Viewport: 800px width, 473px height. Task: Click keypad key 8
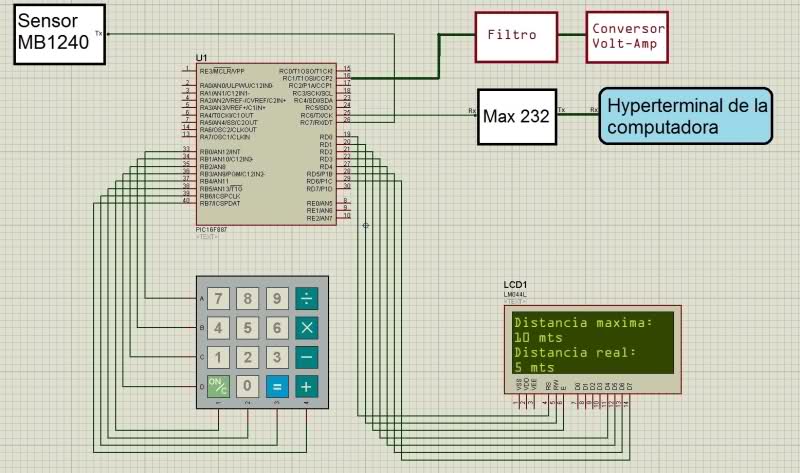click(x=247, y=298)
